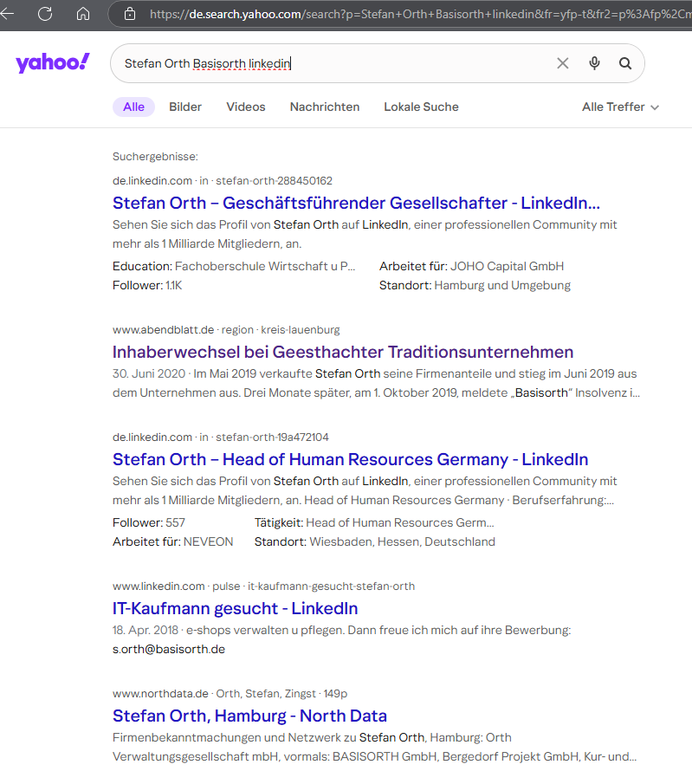
Task: Start voice search with microphone icon
Action: (594, 63)
